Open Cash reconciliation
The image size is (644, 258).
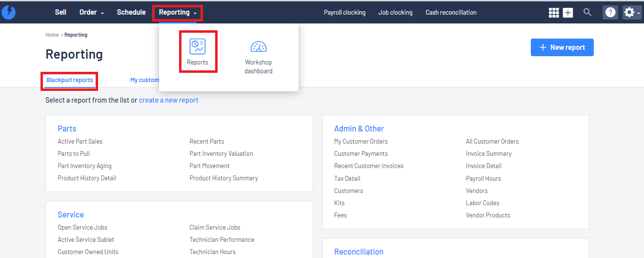tap(451, 12)
